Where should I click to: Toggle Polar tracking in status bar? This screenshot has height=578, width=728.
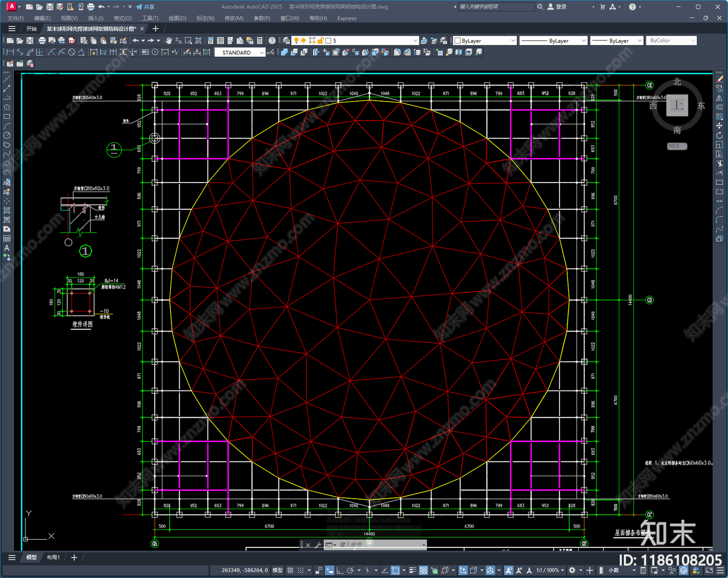[350, 570]
